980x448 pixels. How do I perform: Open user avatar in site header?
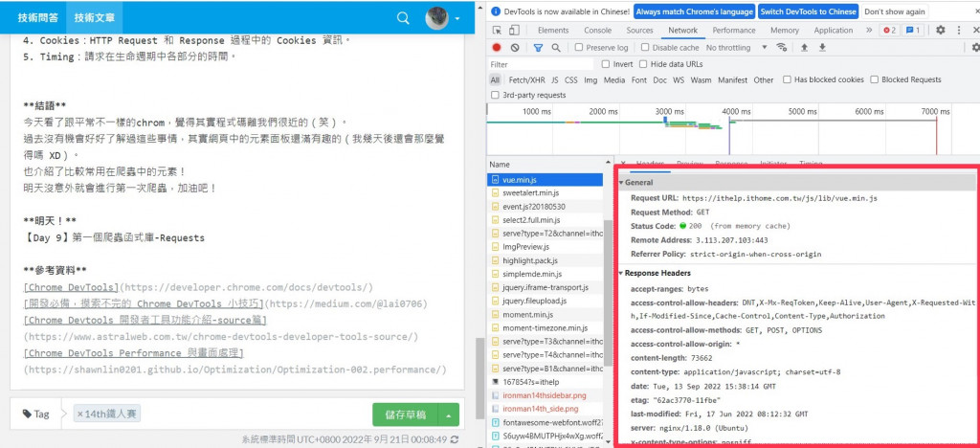click(x=436, y=18)
